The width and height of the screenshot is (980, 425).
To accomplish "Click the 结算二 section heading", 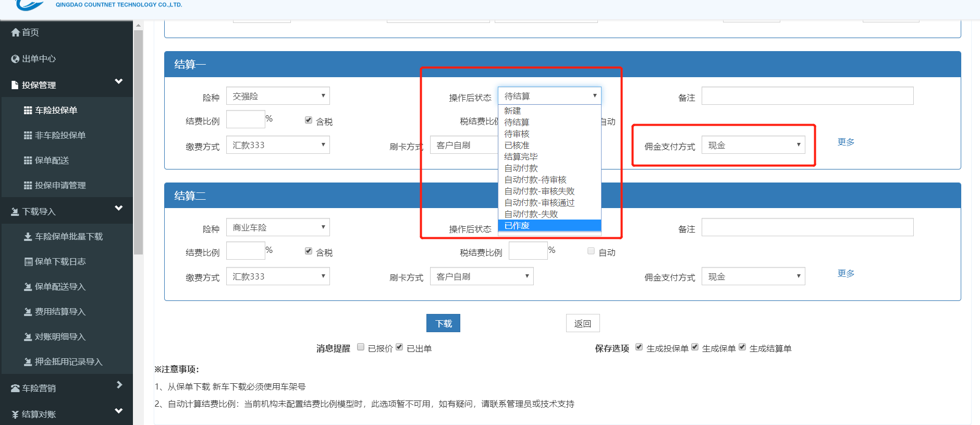I will pos(190,196).
